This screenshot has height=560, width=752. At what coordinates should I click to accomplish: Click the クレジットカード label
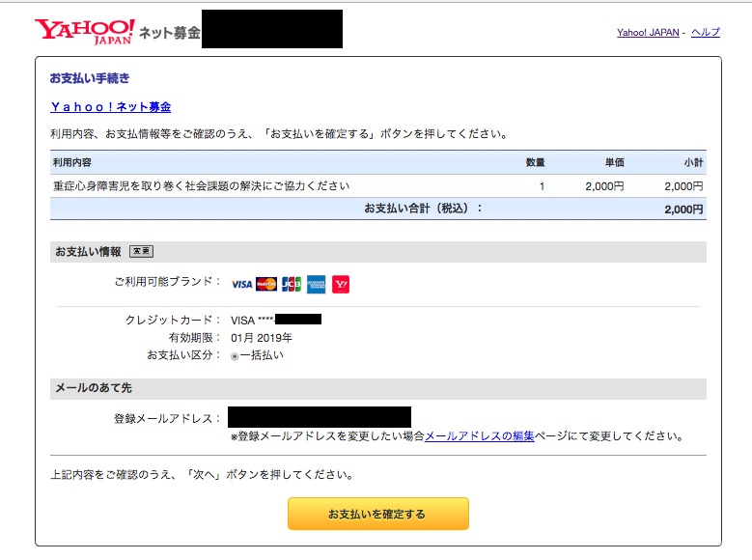tap(172, 320)
